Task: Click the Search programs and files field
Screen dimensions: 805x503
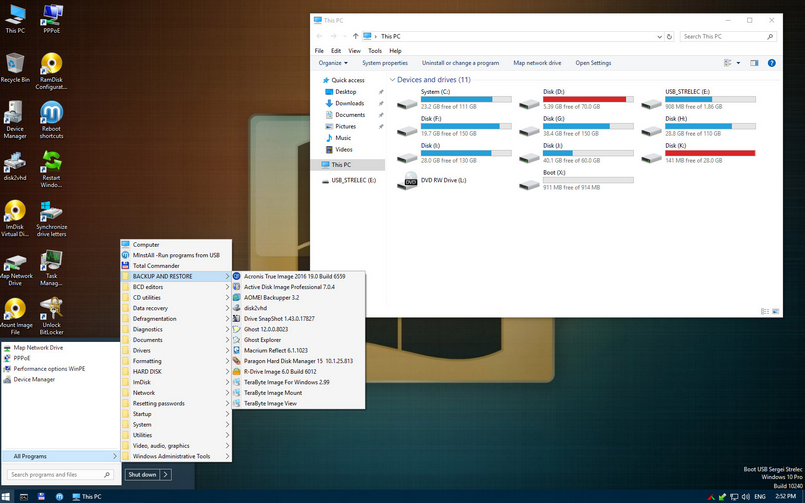Action: click(60, 475)
